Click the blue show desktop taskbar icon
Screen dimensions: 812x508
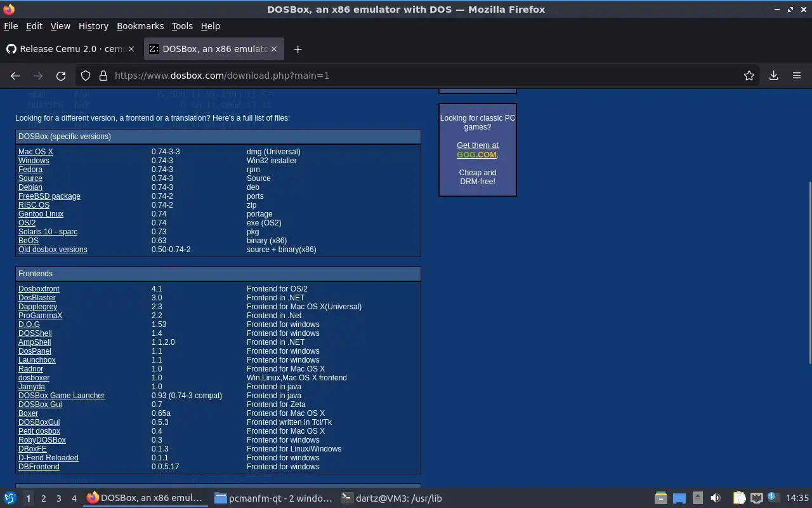[679, 498]
